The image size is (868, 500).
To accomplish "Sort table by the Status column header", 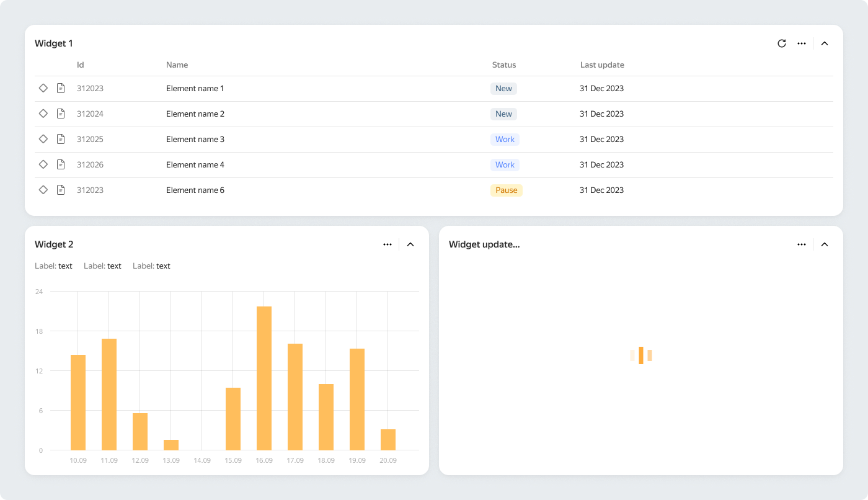I will [x=503, y=65].
